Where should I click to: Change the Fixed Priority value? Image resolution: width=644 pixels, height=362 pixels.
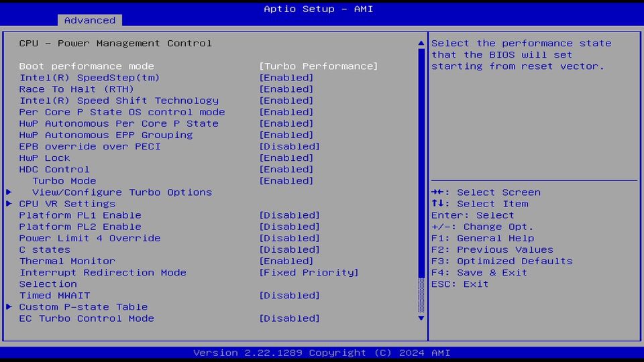pyautogui.click(x=309, y=273)
